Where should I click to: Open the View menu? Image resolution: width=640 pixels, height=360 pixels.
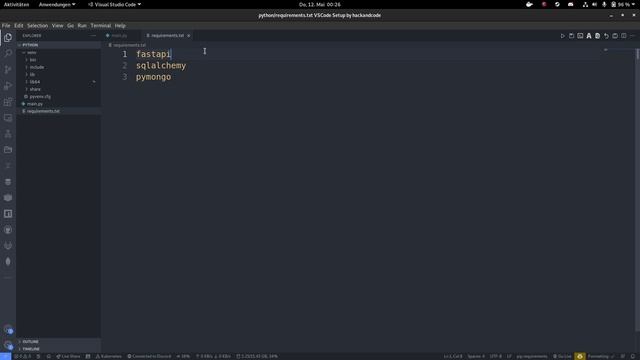click(x=58, y=25)
